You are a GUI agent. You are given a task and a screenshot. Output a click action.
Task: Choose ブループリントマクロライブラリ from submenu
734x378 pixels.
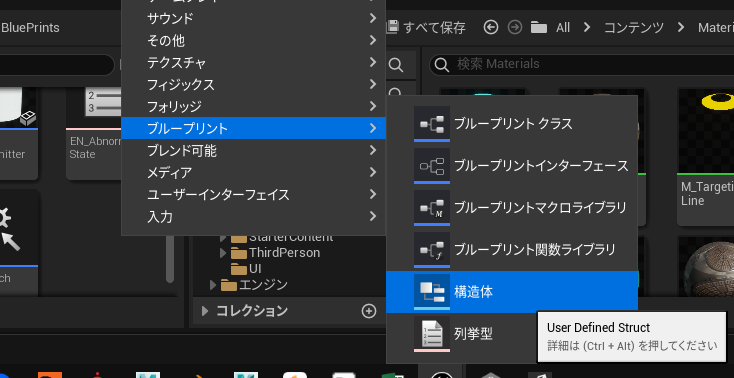pyautogui.click(x=512, y=208)
